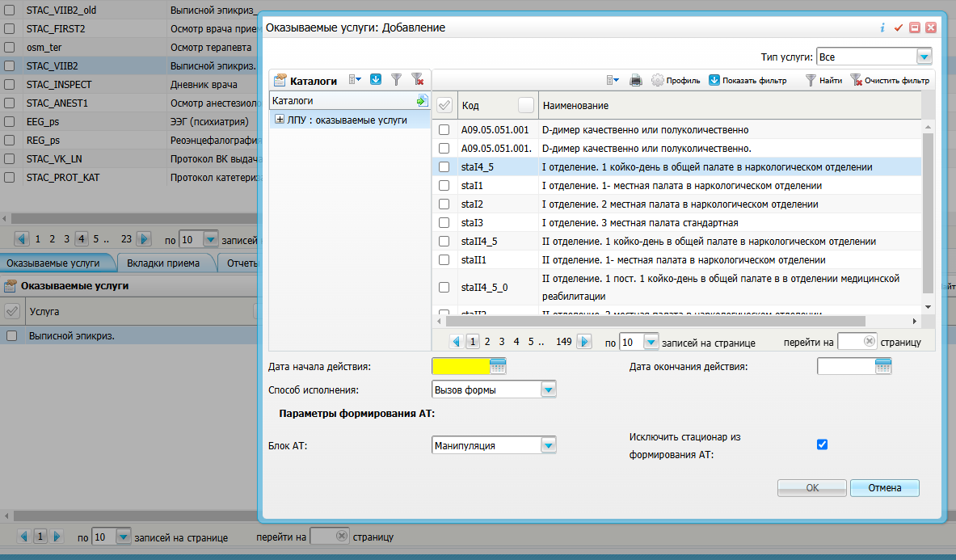This screenshot has height=560, width=956.
Task: Open the Способ исполнения dropdown
Action: [549, 389]
